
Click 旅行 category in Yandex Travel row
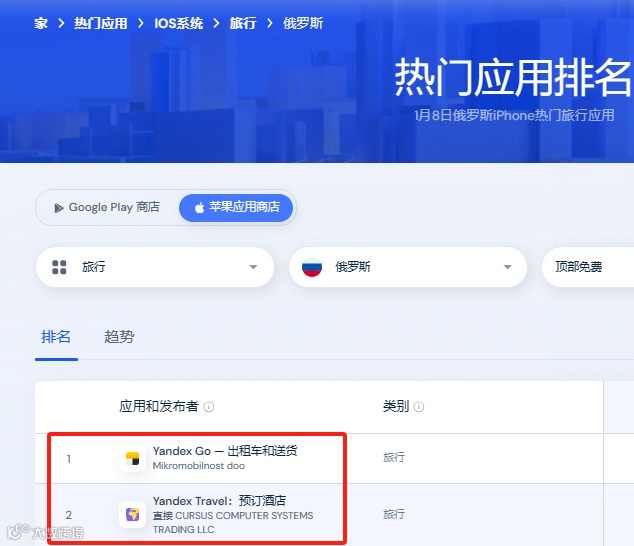point(394,514)
